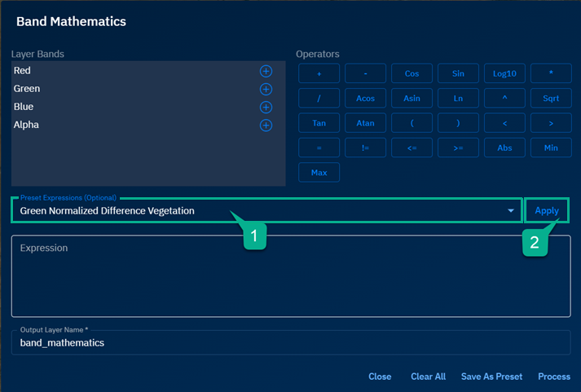Open the Preset Expressions dropdown
The image size is (581, 392).
[x=511, y=211]
